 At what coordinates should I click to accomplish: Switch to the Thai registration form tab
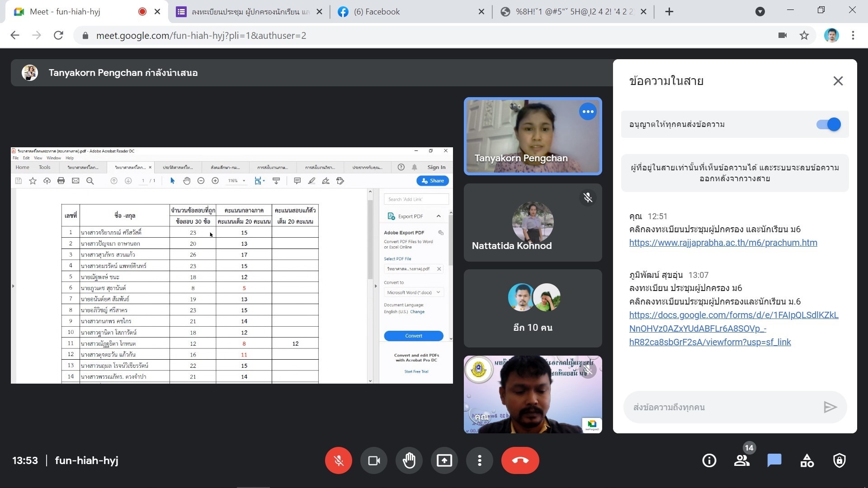point(249,12)
